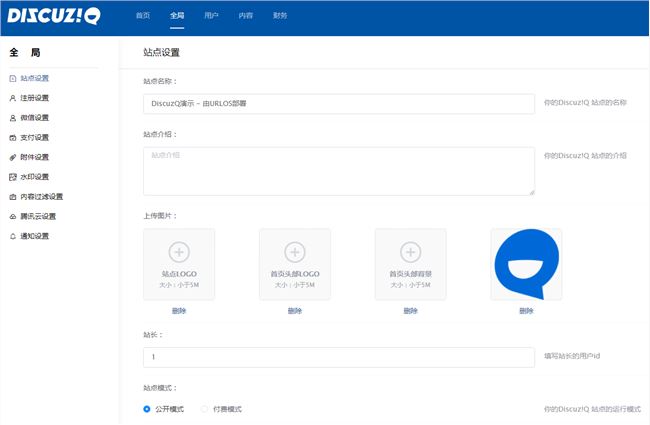Click the 附件设置 paperclip icon

pos(12,157)
